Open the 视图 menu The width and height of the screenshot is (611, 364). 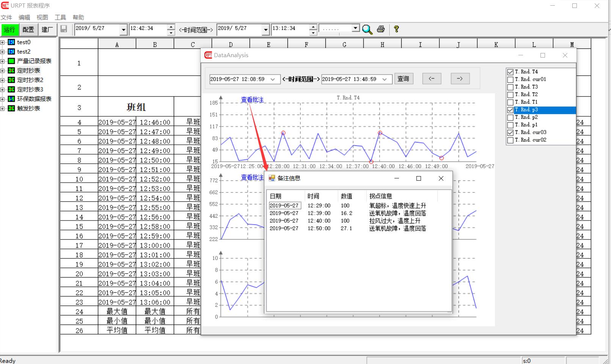coord(42,17)
